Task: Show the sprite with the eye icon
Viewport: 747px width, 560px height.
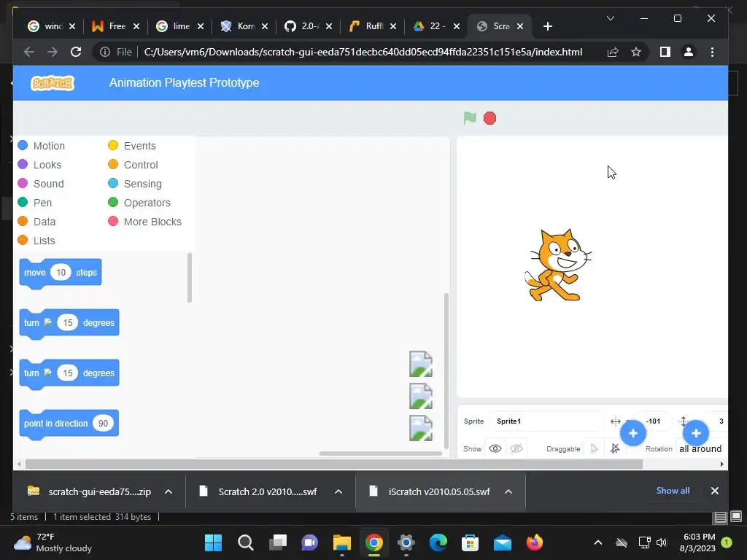Action: tap(495, 448)
